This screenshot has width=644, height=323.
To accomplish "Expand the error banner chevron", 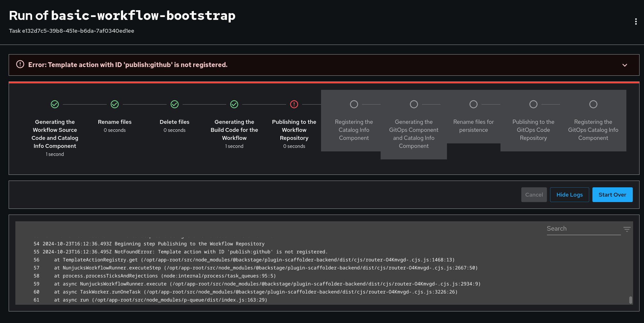I will 624,65.
